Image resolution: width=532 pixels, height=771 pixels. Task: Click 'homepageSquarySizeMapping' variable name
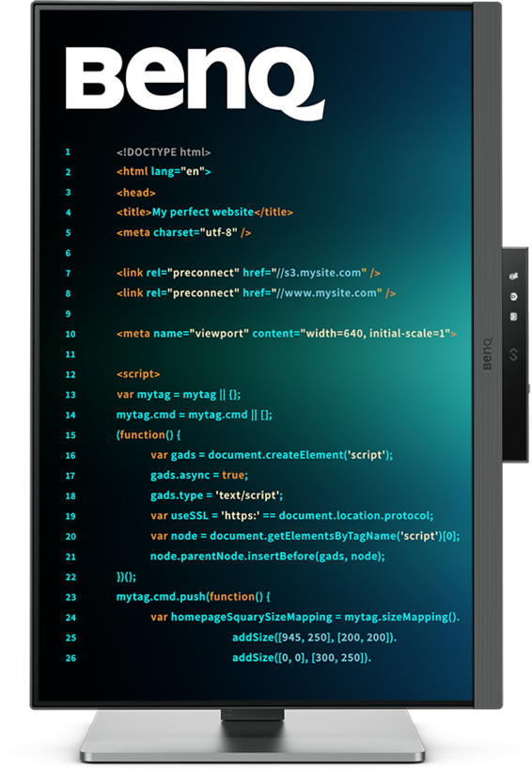pos(251,617)
